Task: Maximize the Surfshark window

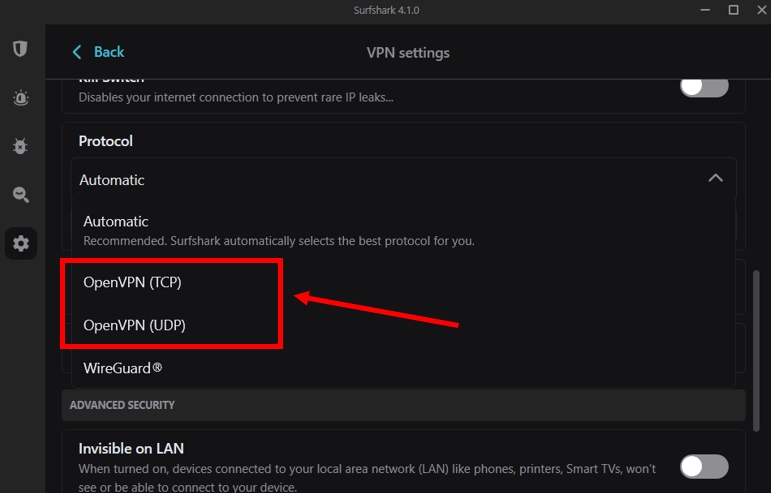Action: [x=733, y=10]
